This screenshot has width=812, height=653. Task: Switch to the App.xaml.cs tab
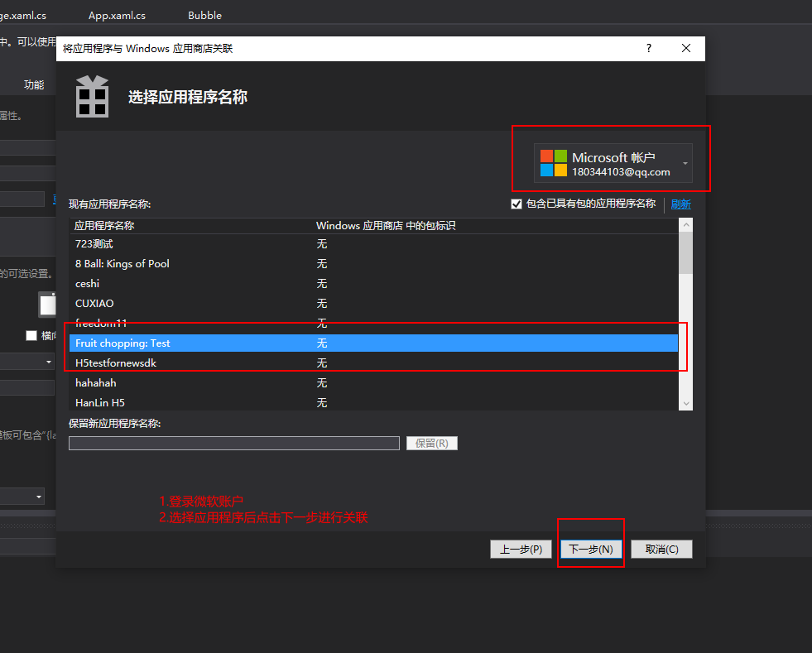[117, 15]
